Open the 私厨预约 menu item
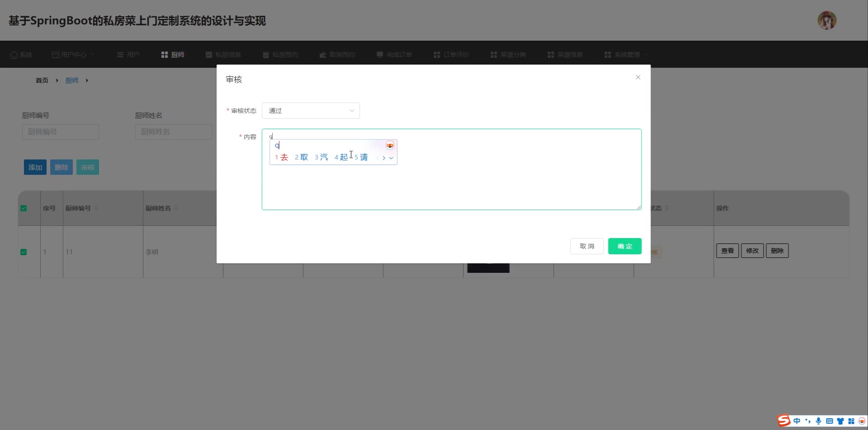This screenshot has width=868, height=430. point(280,55)
